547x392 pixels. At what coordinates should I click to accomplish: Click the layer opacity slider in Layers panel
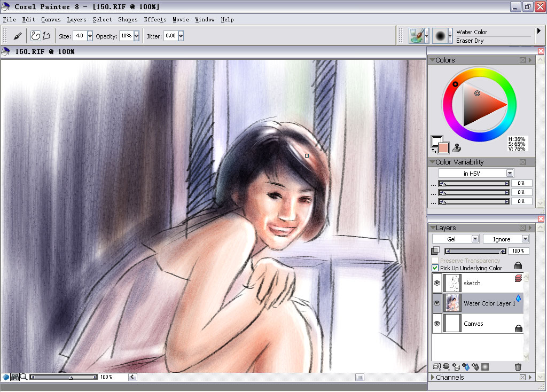click(x=475, y=251)
